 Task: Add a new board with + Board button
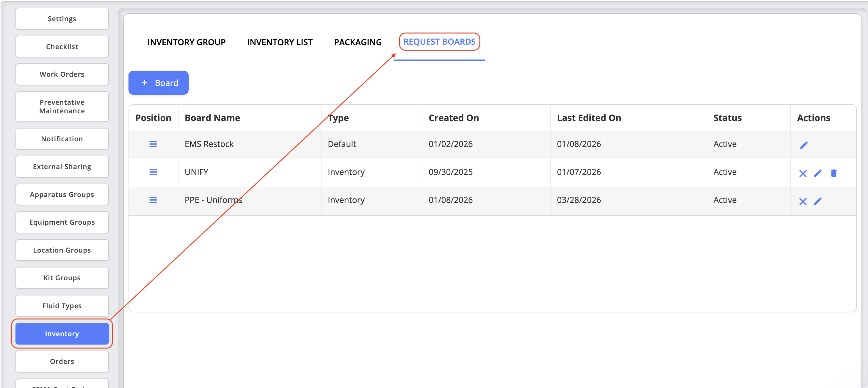click(158, 83)
